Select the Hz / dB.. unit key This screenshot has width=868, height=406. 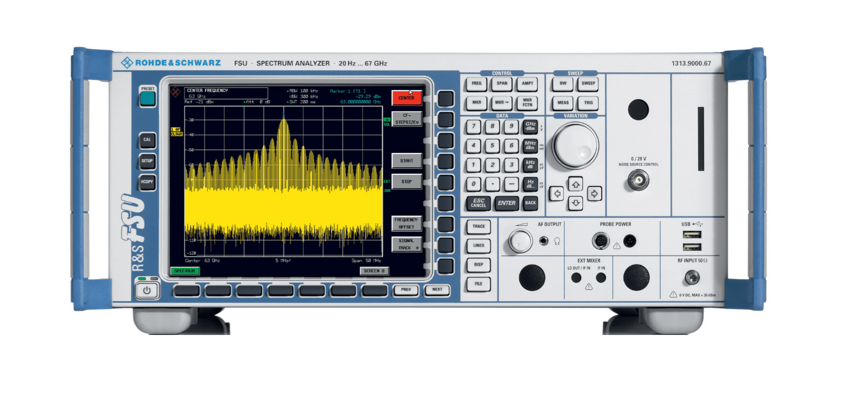[x=530, y=184]
